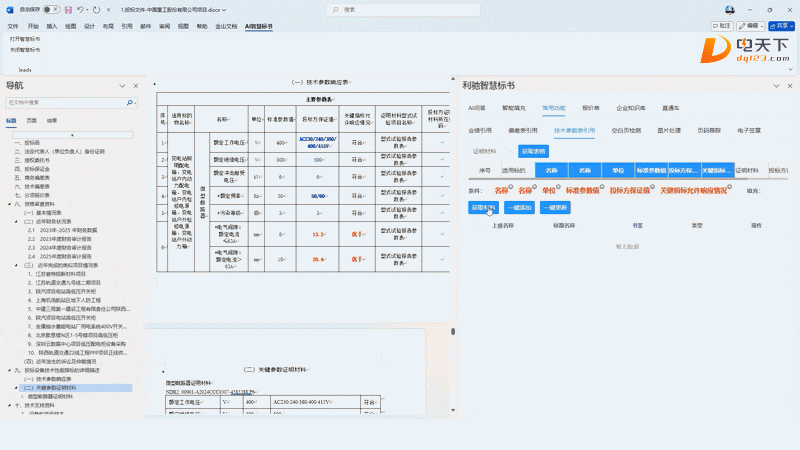Select heading 2.2 2023年度财务审计报告
The height and width of the screenshot is (450, 800).
pos(60,239)
